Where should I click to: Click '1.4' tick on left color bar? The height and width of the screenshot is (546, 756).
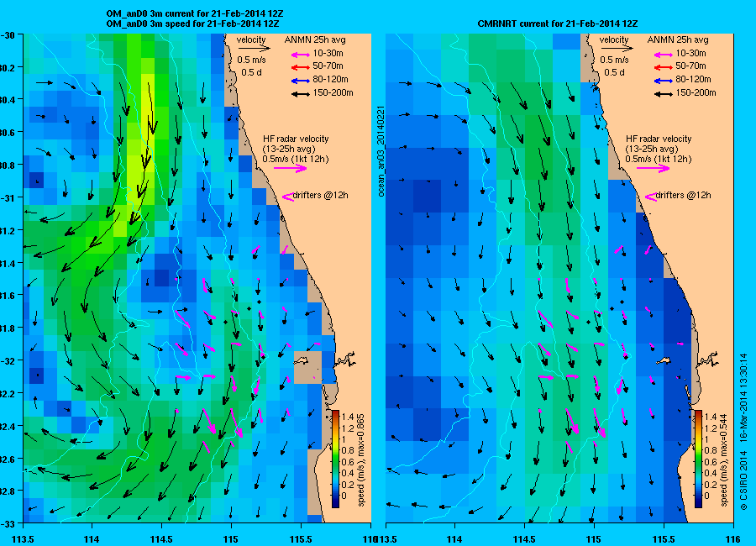tap(348, 417)
